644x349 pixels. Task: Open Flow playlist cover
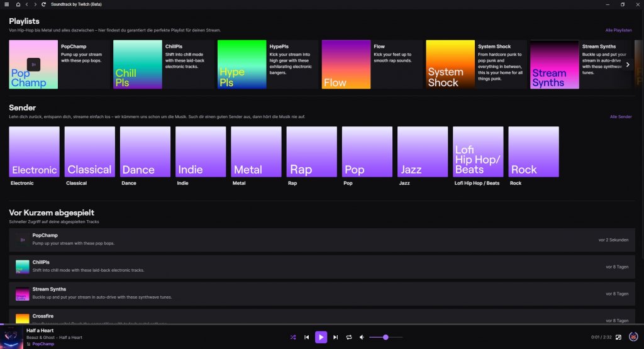coord(347,65)
